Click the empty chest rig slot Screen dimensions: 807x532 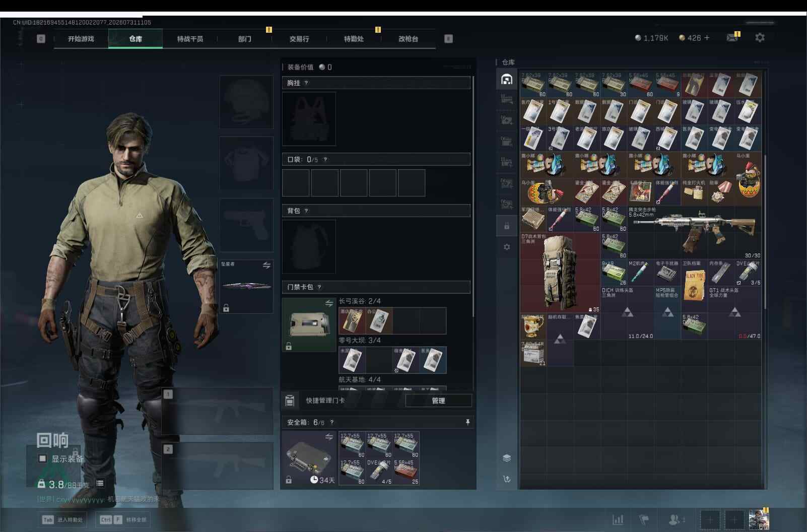click(x=309, y=119)
